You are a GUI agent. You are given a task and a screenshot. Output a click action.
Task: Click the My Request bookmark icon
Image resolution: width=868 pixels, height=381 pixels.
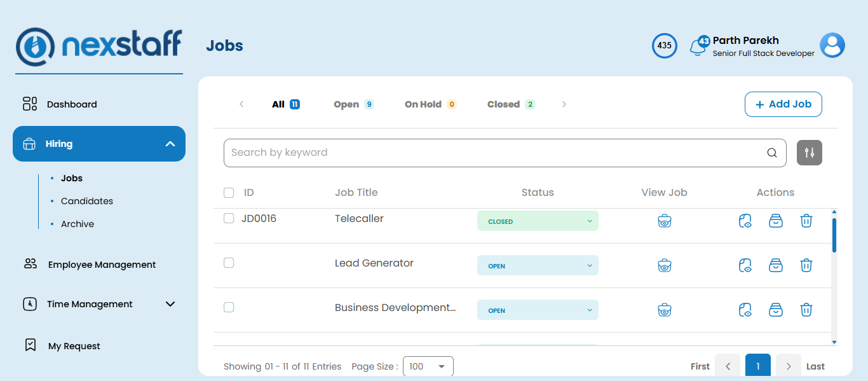click(30, 345)
